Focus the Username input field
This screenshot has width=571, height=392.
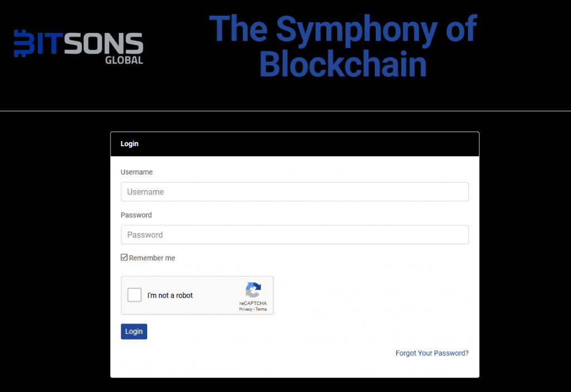pos(294,192)
